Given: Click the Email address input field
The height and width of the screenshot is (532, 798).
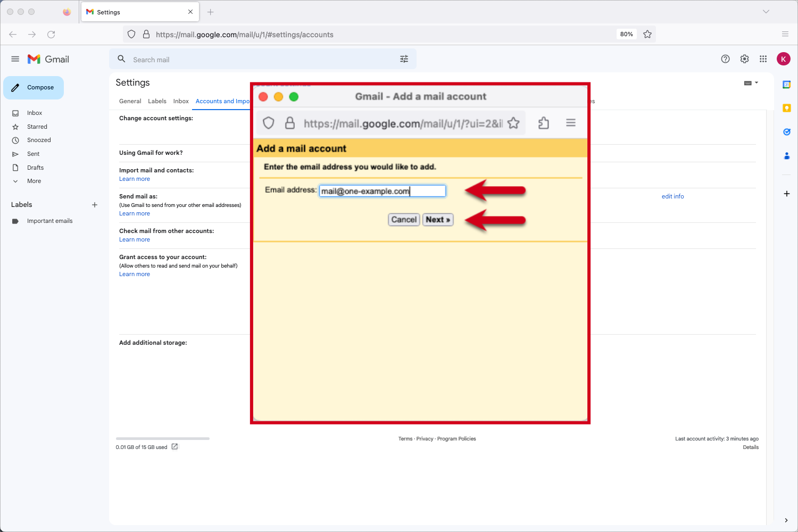Looking at the screenshot, I should (x=383, y=191).
